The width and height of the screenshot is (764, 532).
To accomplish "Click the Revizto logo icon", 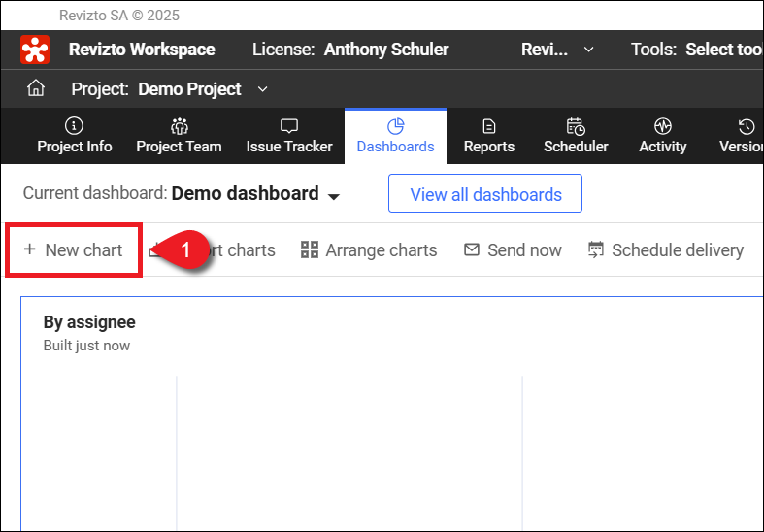I will 36,50.
